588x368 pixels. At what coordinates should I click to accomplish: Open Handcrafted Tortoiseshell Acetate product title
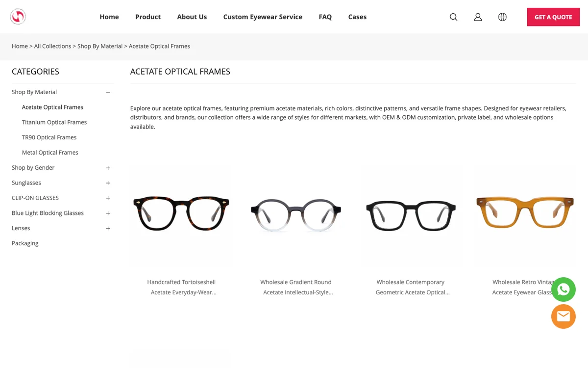click(181, 287)
